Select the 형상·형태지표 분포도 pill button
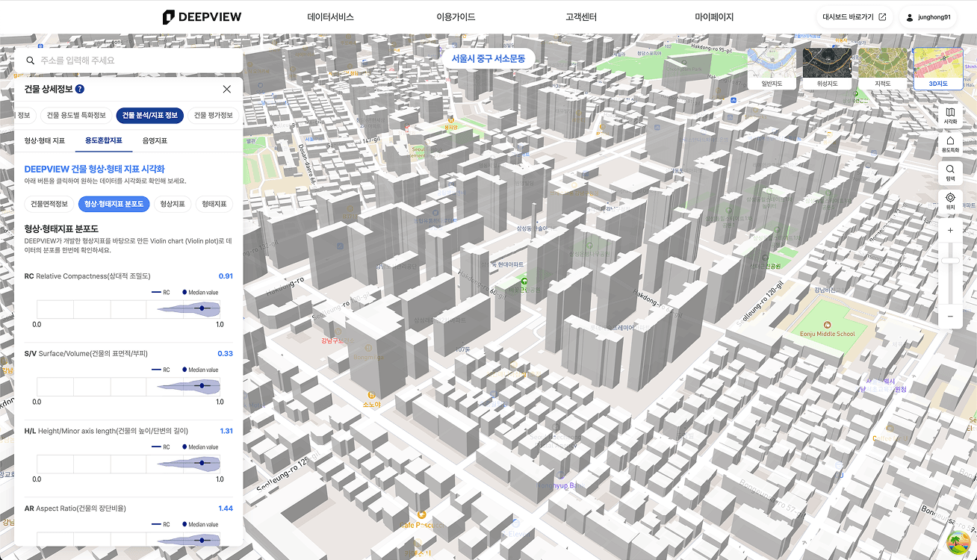 click(114, 204)
